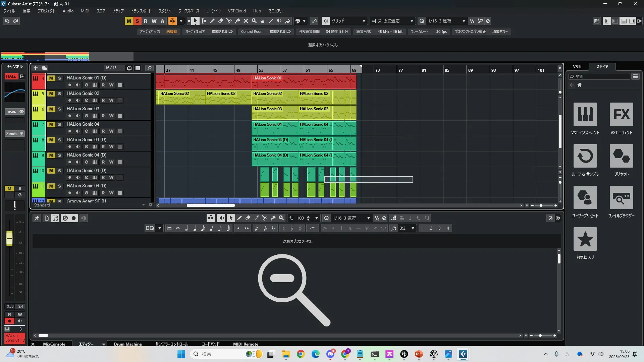Open the Favorites star tile
Screen dimensions: 644x362
coord(585,239)
